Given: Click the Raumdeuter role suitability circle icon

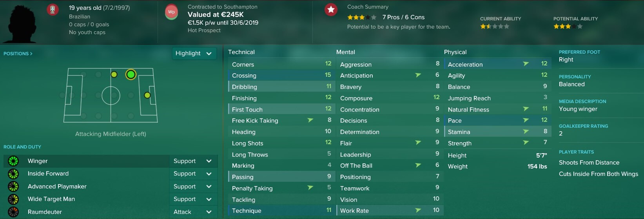Looking at the screenshot, I should [x=13, y=212].
